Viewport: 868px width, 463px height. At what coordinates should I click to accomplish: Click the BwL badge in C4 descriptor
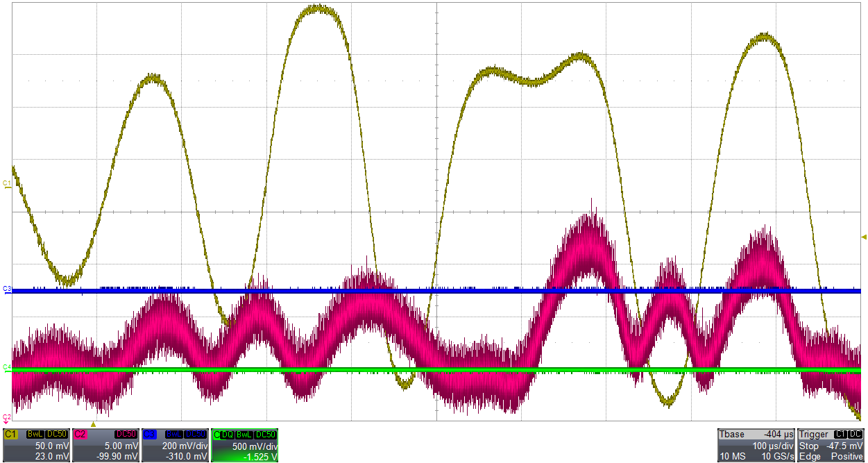click(x=244, y=435)
